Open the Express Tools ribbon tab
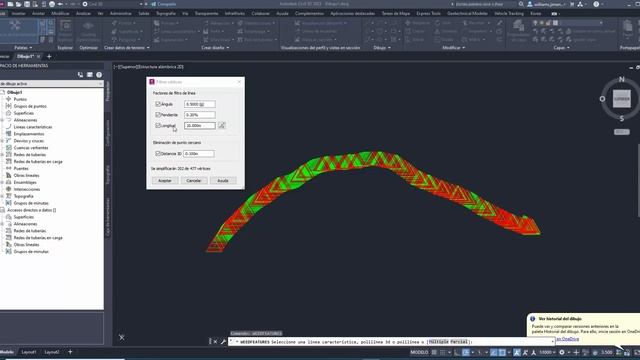The width and height of the screenshot is (640, 360). pos(428,13)
